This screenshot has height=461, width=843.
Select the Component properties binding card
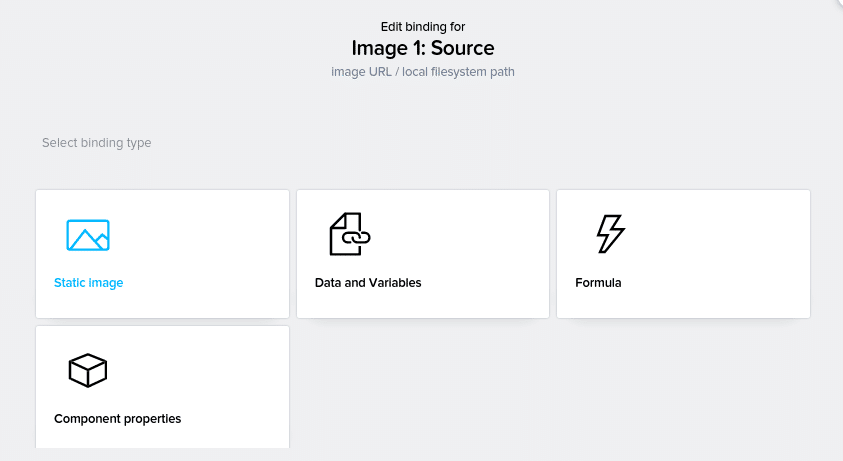[162, 387]
